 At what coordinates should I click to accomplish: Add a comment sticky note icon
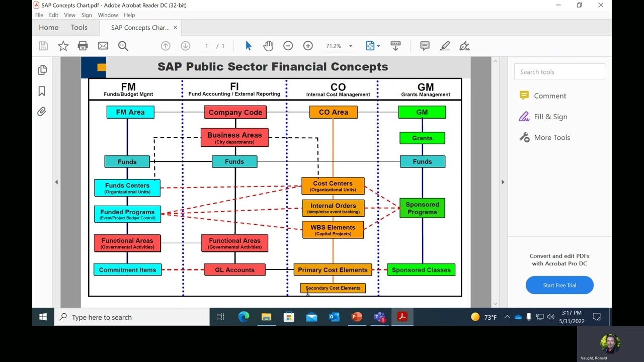click(425, 46)
